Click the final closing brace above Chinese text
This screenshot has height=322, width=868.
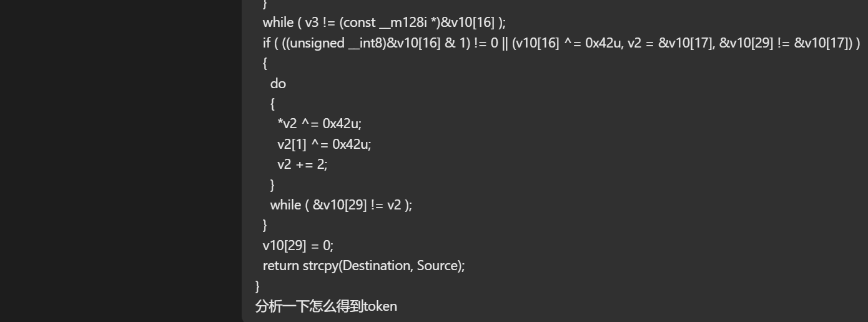(x=257, y=286)
